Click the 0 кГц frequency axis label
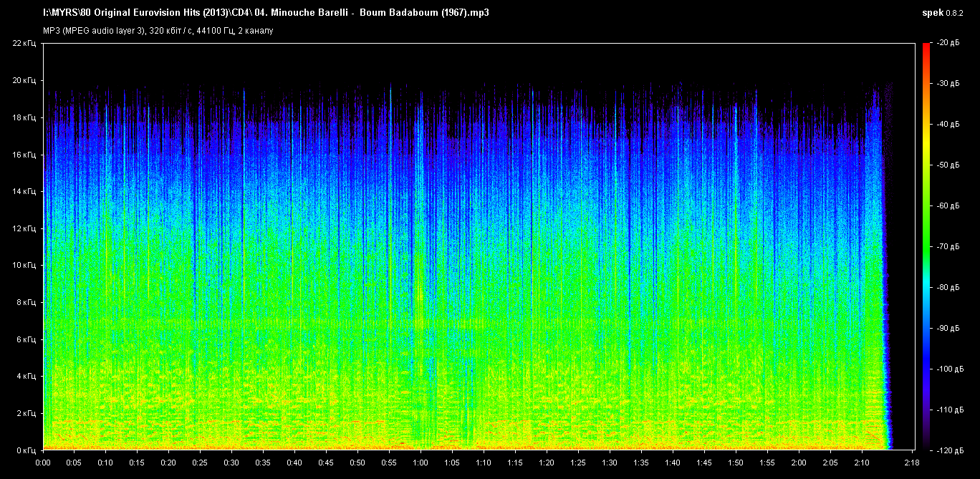The height and width of the screenshot is (479, 980). point(27,450)
